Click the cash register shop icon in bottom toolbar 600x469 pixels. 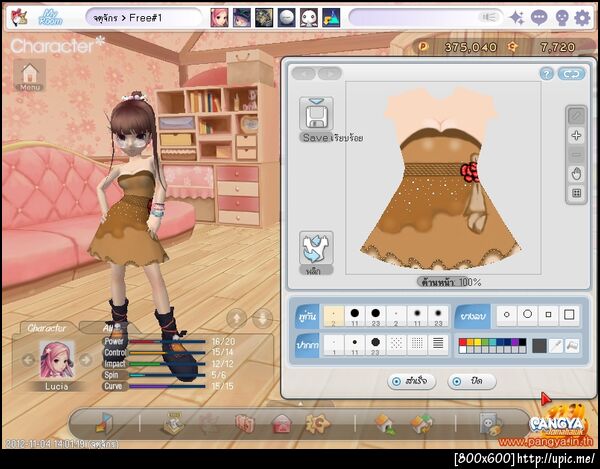173,423
